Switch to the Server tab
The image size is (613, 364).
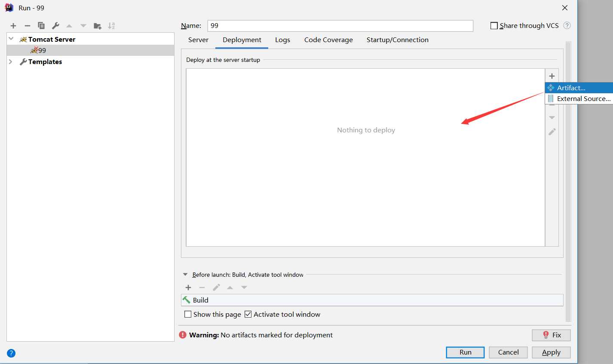coord(198,40)
